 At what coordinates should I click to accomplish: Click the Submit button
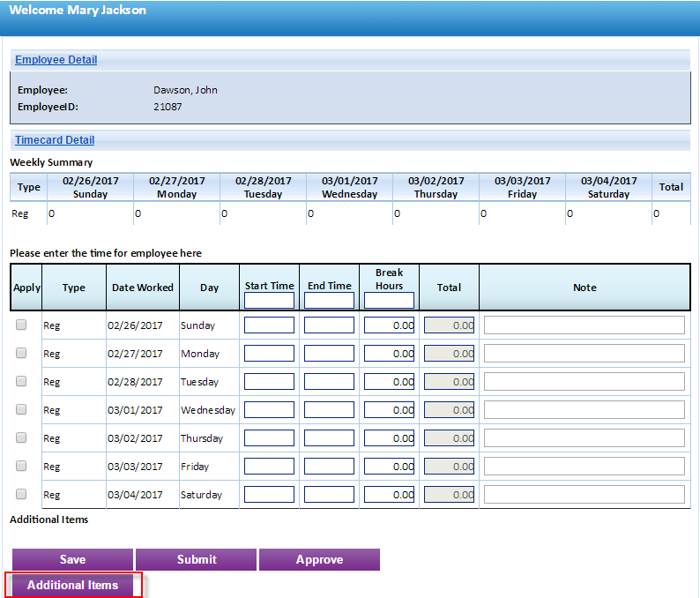pos(197,559)
